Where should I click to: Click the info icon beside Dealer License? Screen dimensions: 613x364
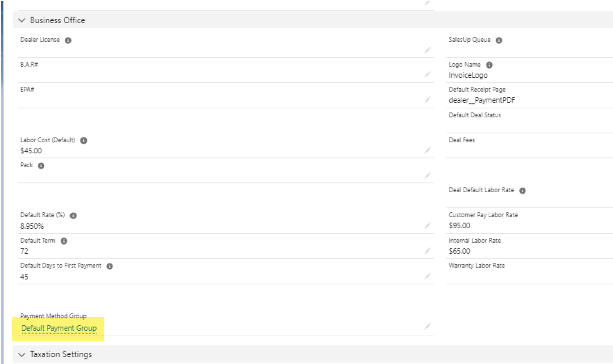point(68,40)
